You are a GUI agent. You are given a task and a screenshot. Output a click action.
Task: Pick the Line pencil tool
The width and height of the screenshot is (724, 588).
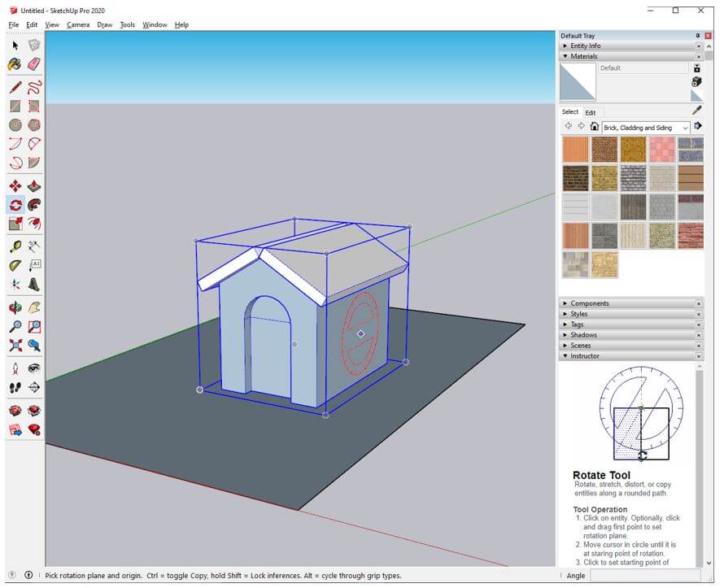pos(15,87)
